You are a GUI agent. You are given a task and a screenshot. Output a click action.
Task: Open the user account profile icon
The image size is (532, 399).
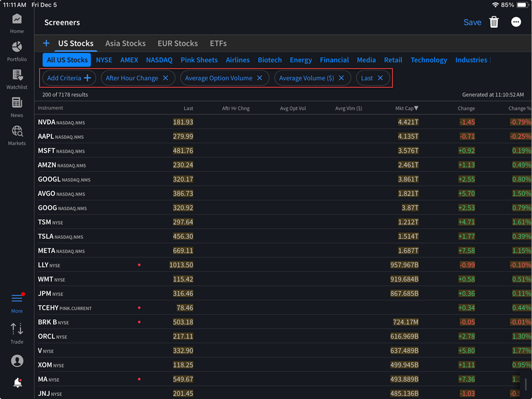(x=17, y=361)
